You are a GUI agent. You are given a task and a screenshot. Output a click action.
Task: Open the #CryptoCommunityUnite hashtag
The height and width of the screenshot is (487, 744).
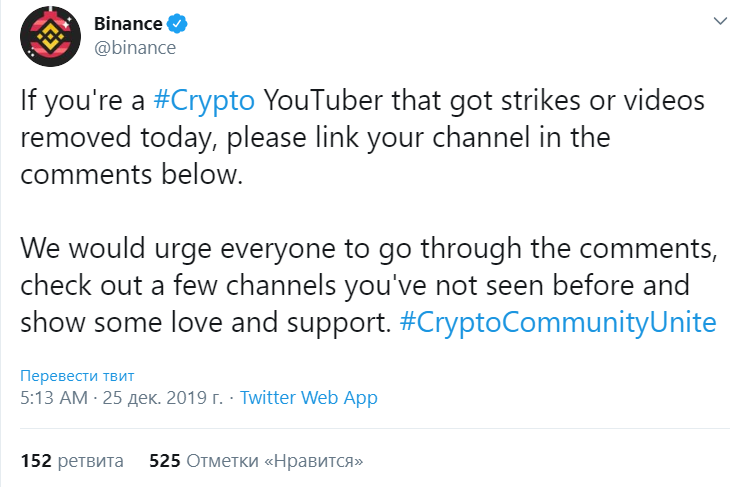(558, 323)
